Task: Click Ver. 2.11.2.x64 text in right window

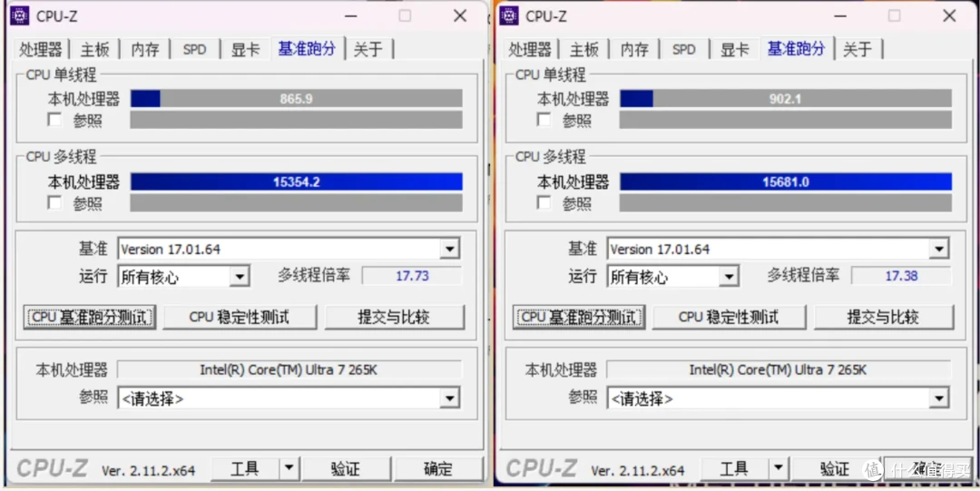Action: pos(638,470)
